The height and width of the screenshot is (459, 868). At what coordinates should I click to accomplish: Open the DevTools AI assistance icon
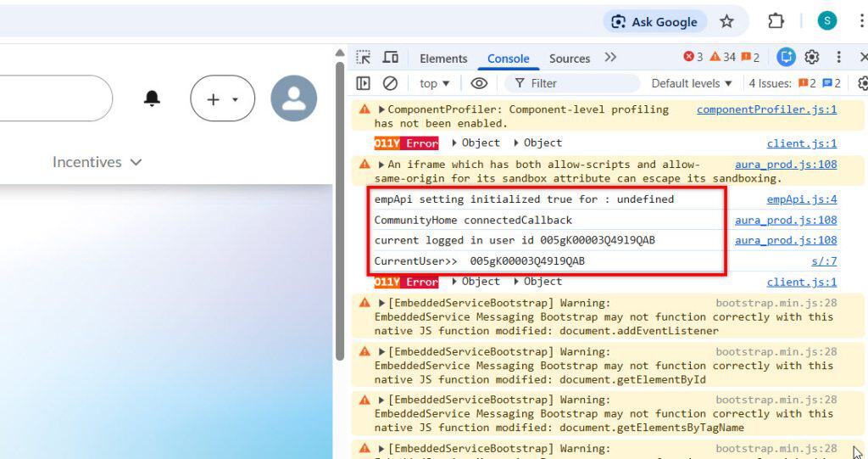[x=786, y=57]
